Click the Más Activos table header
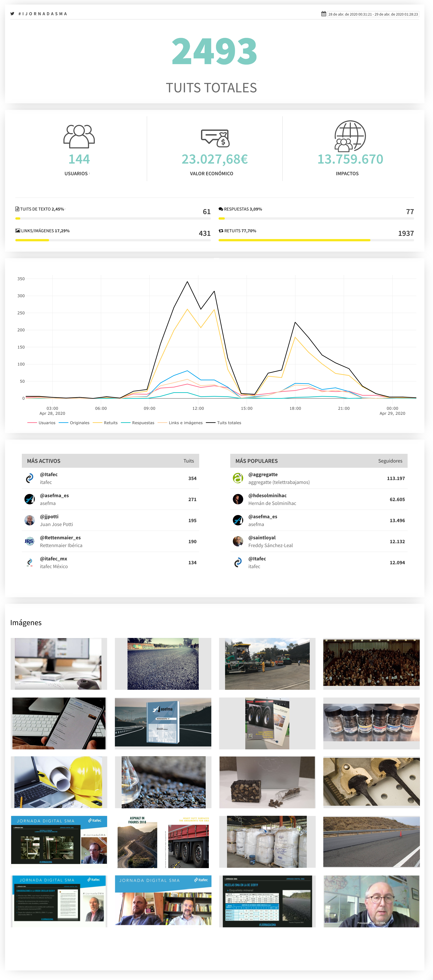433x980 pixels. tap(110, 461)
